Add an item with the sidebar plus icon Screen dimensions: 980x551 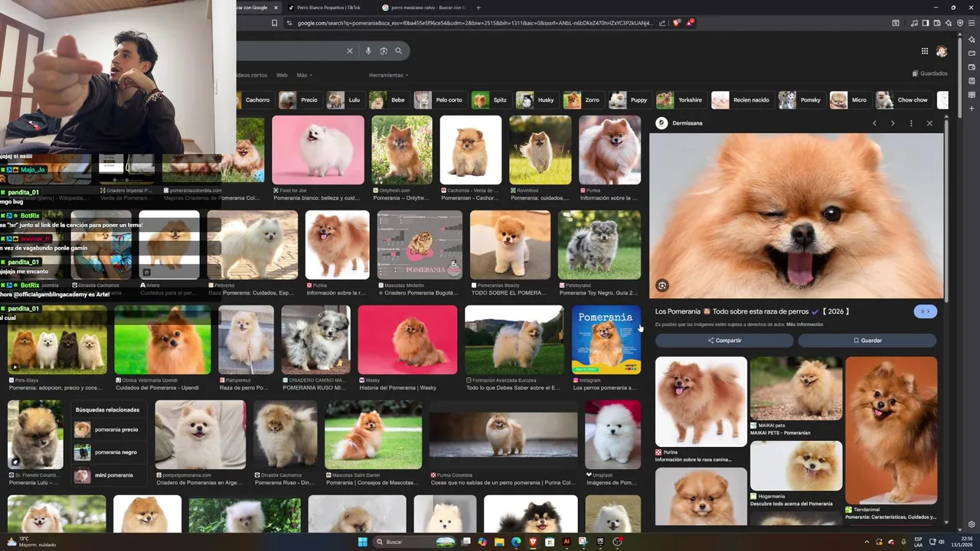(972, 109)
